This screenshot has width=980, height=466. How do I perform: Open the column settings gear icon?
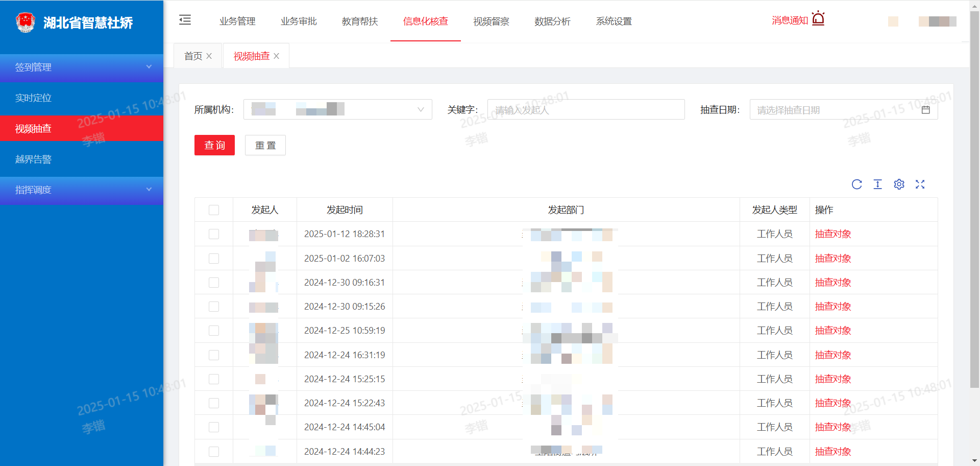pos(899,184)
